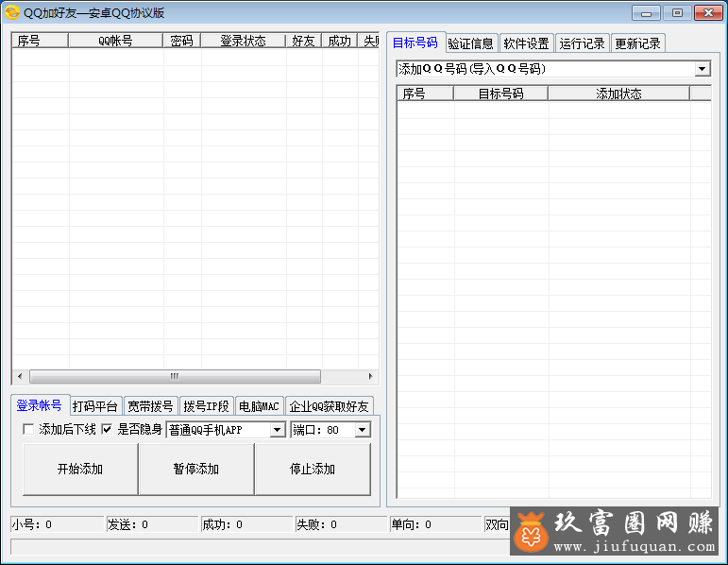Click the 成功 column header in account list
Image resolution: width=728 pixels, height=565 pixels.
click(x=339, y=41)
